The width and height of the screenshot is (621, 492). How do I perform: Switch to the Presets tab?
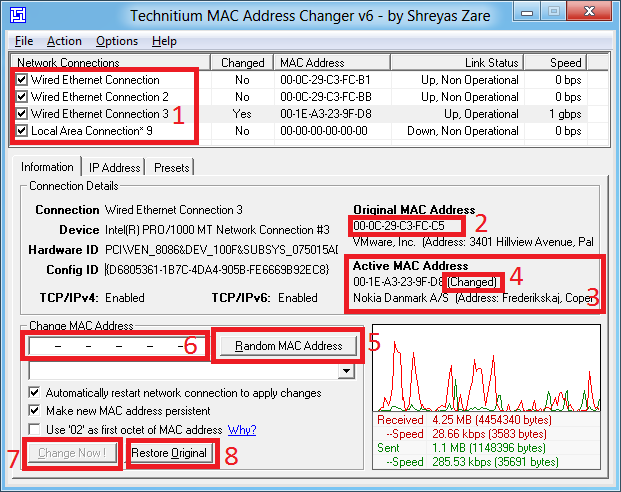(x=171, y=168)
